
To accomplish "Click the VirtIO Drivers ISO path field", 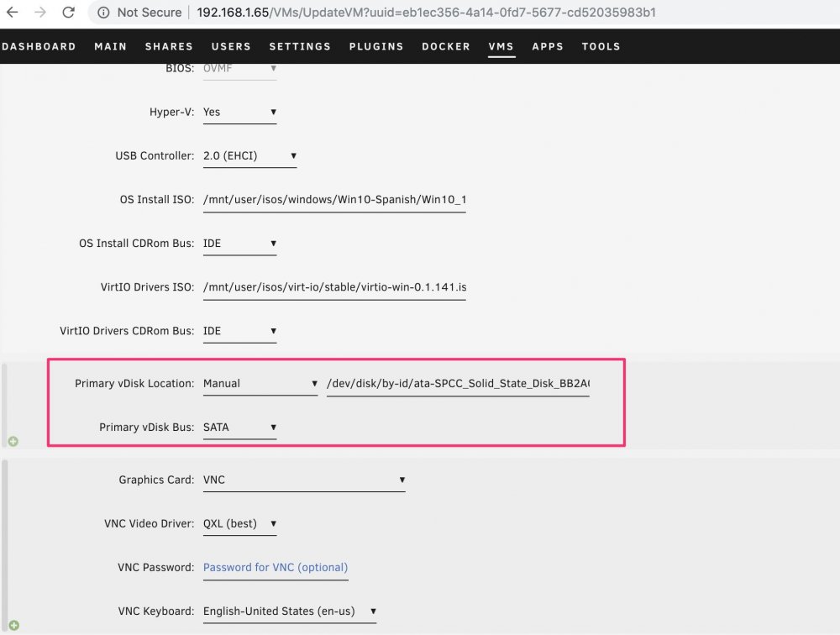I will coord(334,287).
